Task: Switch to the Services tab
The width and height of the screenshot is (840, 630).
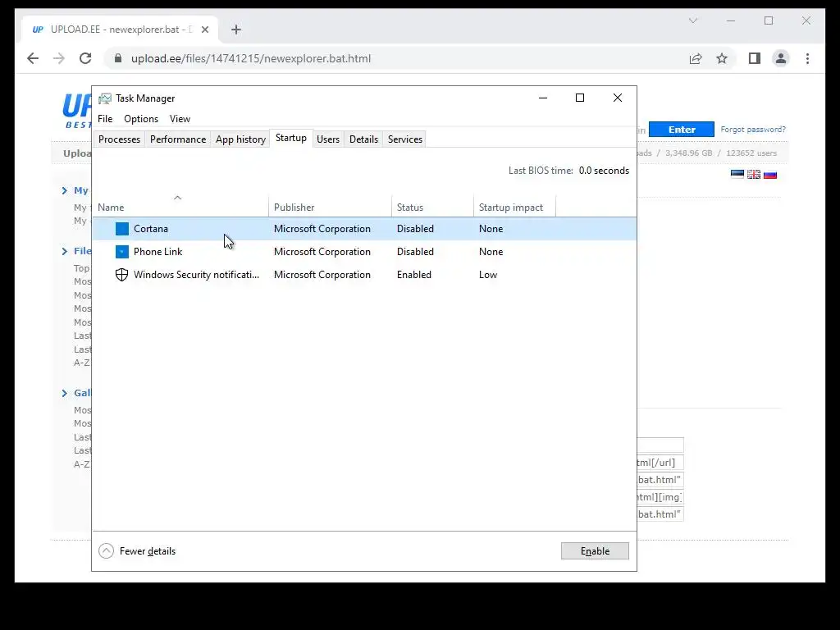Action: click(405, 139)
